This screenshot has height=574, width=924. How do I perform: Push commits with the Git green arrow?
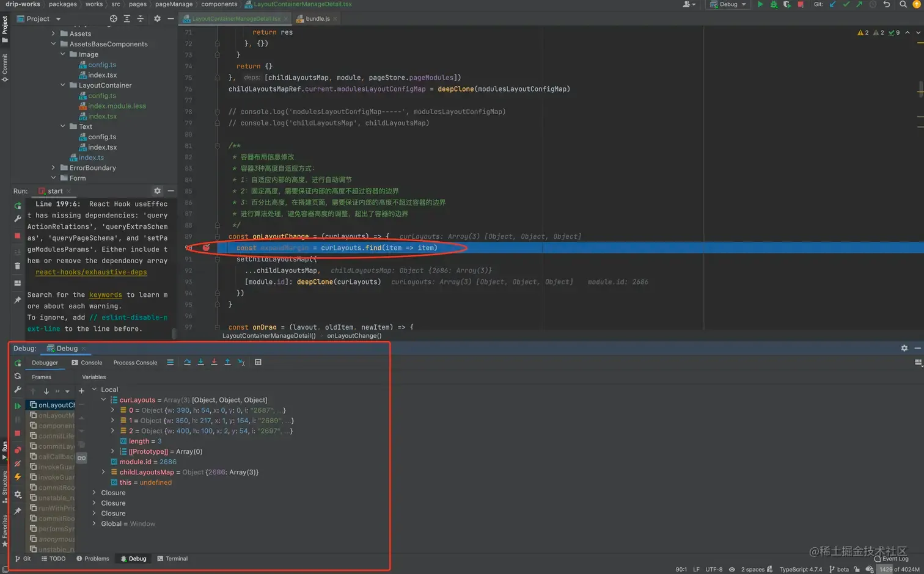859,4
